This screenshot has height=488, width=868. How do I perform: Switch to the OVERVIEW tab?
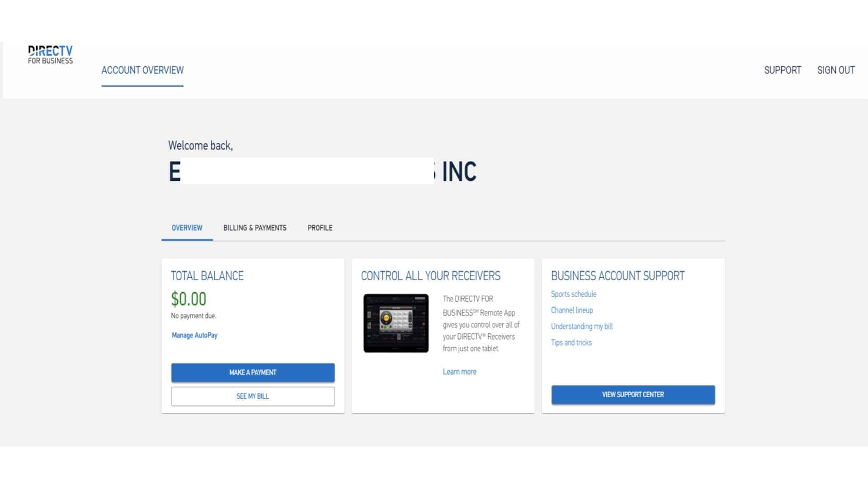(x=187, y=228)
